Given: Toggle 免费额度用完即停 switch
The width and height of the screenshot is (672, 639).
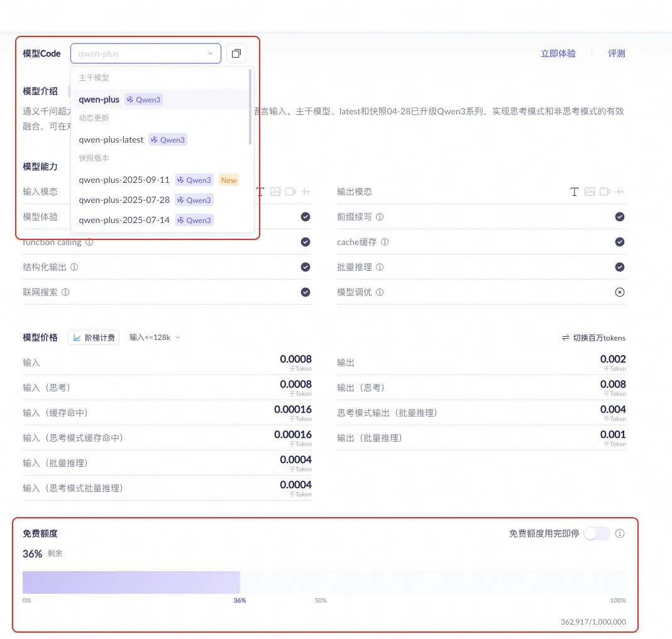Looking at the screenshot, I should [x=597, y=533].
